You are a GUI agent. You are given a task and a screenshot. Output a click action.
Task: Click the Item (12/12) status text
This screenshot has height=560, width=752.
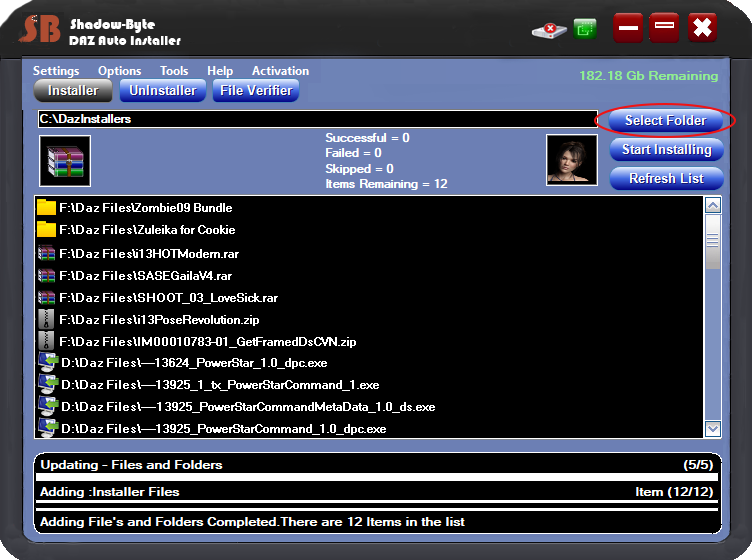tap(674, 492)
